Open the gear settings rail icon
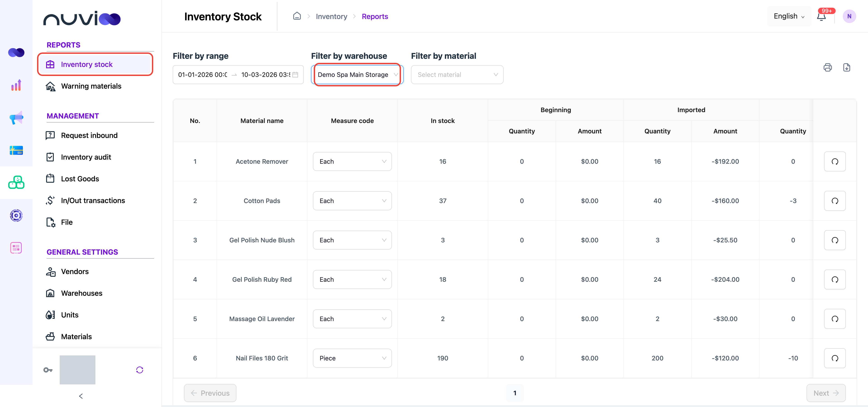868x407 pixels. pyautogui.click(x=16, y=215)
